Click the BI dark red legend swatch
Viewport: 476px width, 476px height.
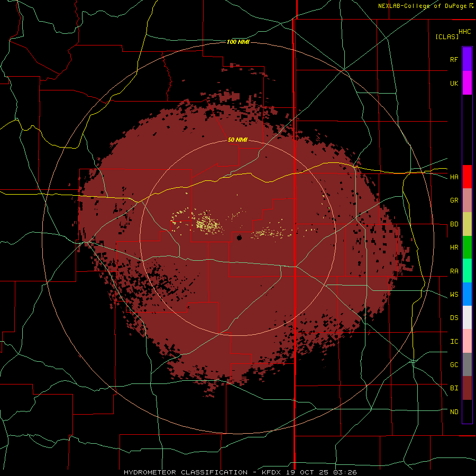467,388
